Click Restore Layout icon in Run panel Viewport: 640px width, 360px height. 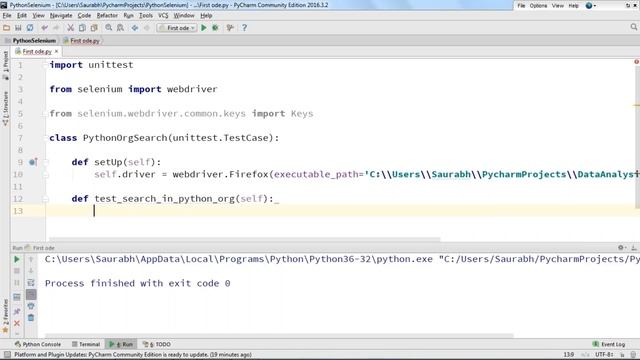coord(17,297)
